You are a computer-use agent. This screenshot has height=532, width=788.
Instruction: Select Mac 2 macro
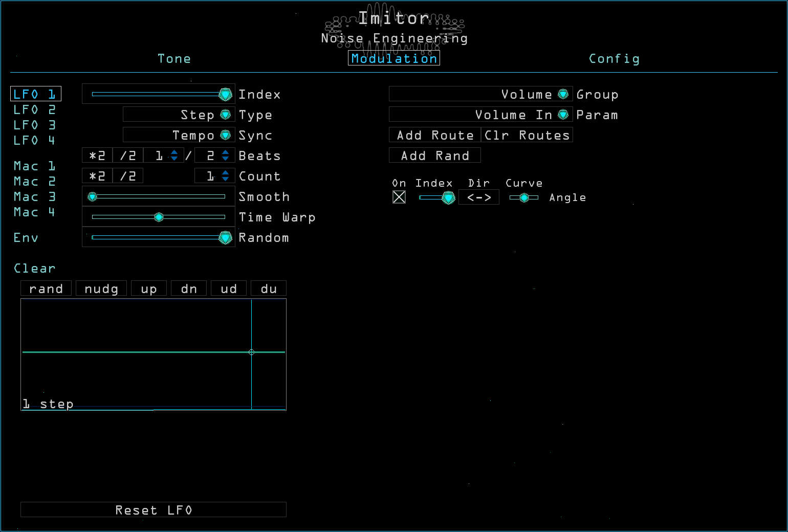[x=34, y=181]
